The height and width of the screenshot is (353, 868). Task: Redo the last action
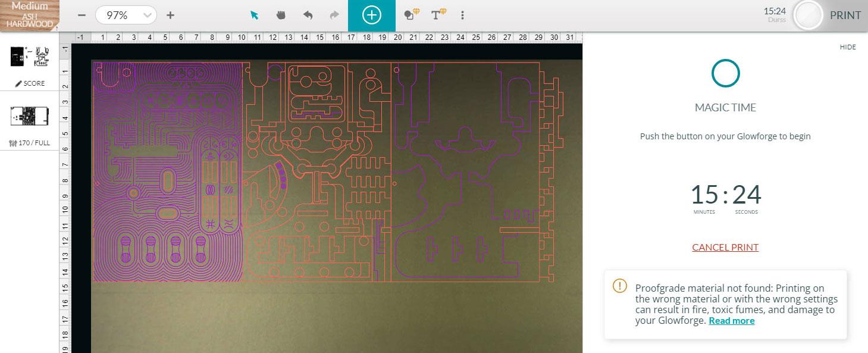pyautogui.click(x=334, y=15)
